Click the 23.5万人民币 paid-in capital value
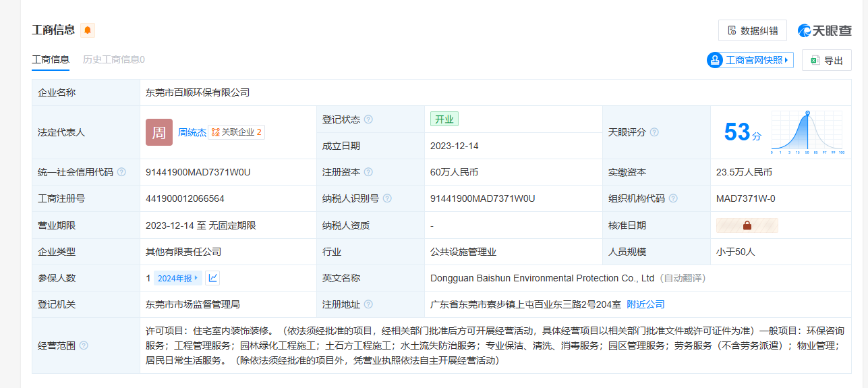This screenshot has height=388, width=868. [x=744, y=172]
